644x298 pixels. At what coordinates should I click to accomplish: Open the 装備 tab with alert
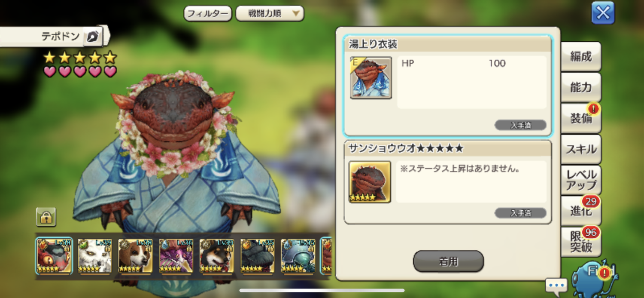point(581,119)
